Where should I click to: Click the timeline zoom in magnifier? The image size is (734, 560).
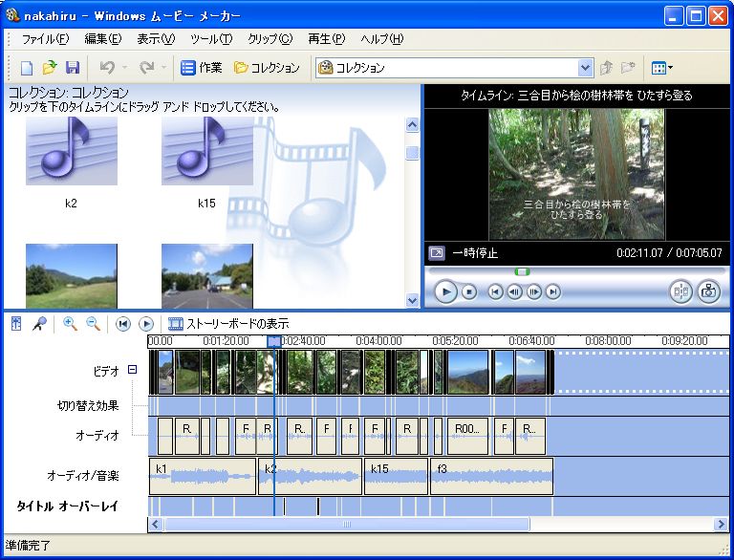(70, 324)
